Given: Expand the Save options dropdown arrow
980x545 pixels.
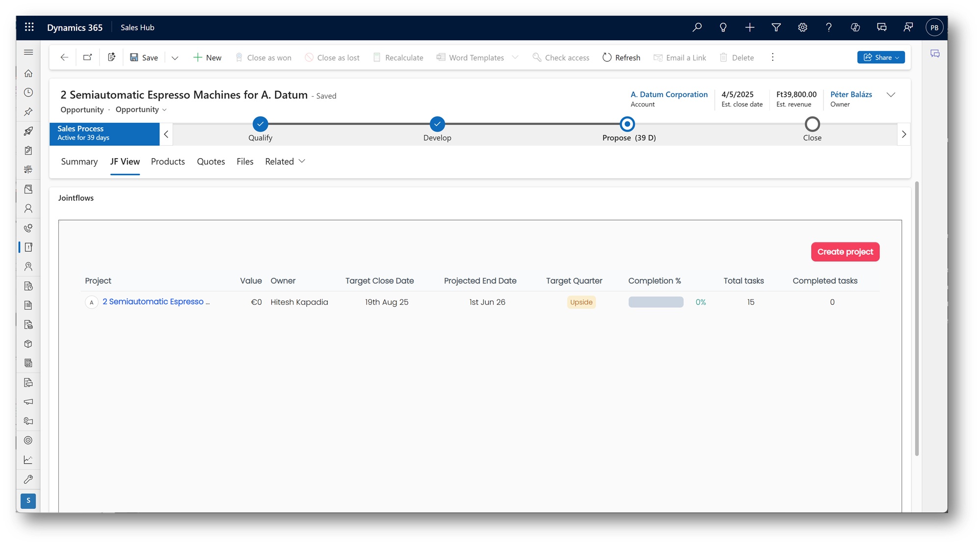Looking at the screenshot, I should [x=175, y=58].
